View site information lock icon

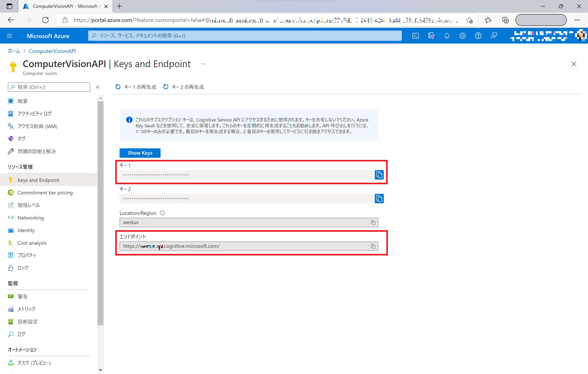tap(65, 20)
